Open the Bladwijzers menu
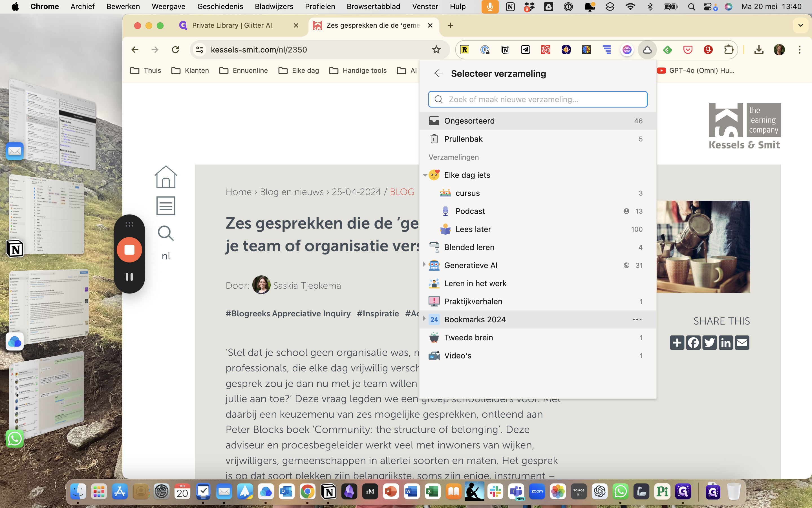Screen dimensions: 812x508 (x=274, y=7)
